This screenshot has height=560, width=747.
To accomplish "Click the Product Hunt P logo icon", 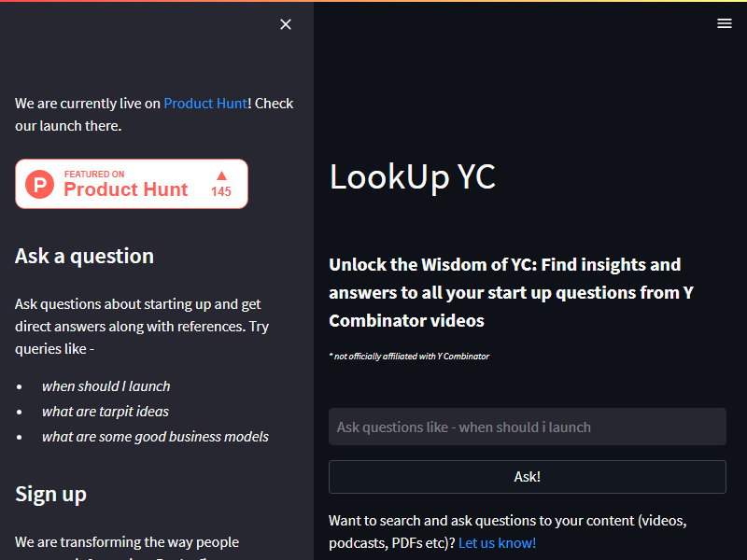I will coord(39,184).
